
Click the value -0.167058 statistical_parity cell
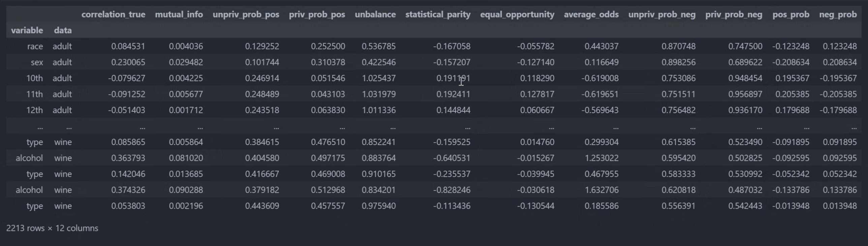(452, 46)
